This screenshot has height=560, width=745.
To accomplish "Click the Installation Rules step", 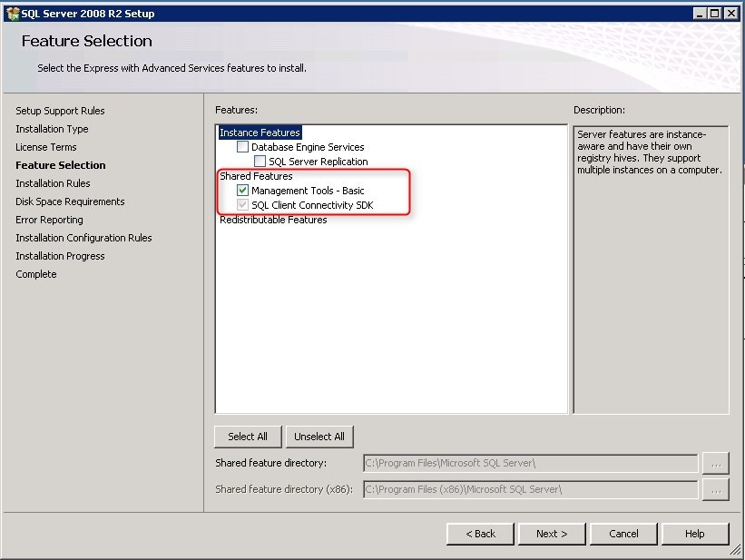I will tap(53, 183).
